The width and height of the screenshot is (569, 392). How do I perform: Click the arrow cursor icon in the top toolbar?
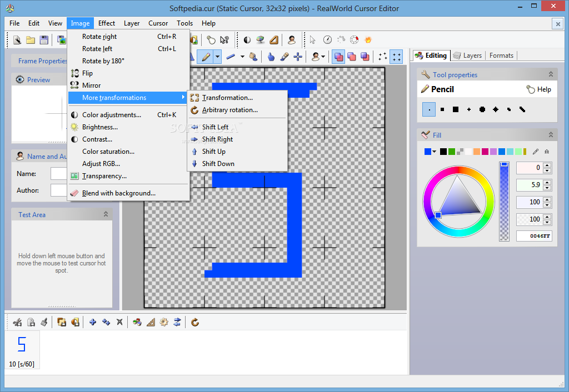(313, 40)
